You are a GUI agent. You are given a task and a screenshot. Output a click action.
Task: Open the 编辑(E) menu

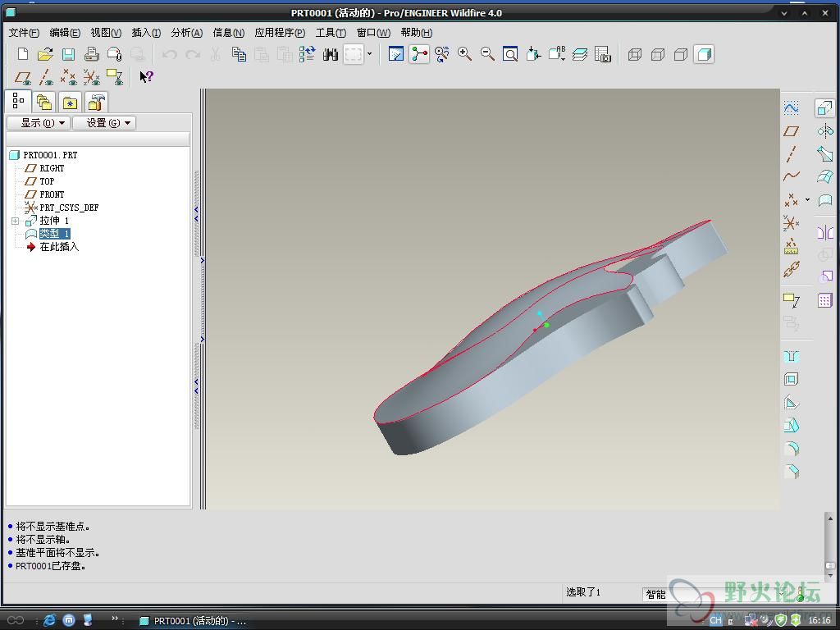tap(65, 33)
